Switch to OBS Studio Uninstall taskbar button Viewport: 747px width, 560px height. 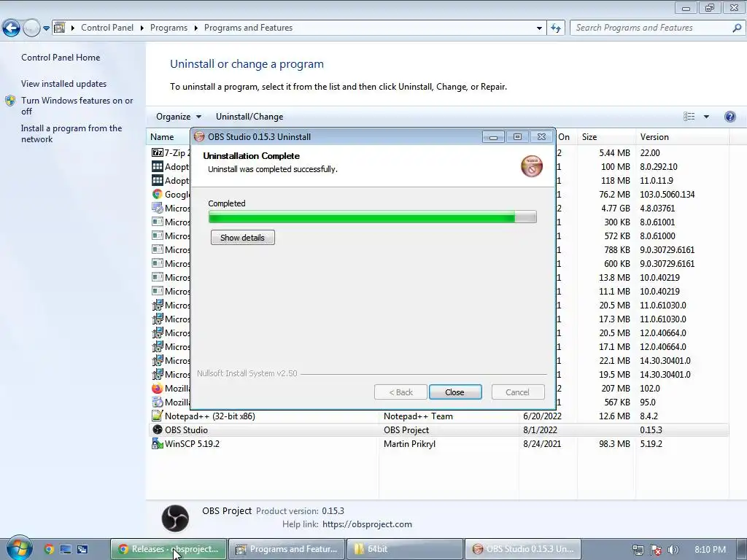[x=522, y=549]
